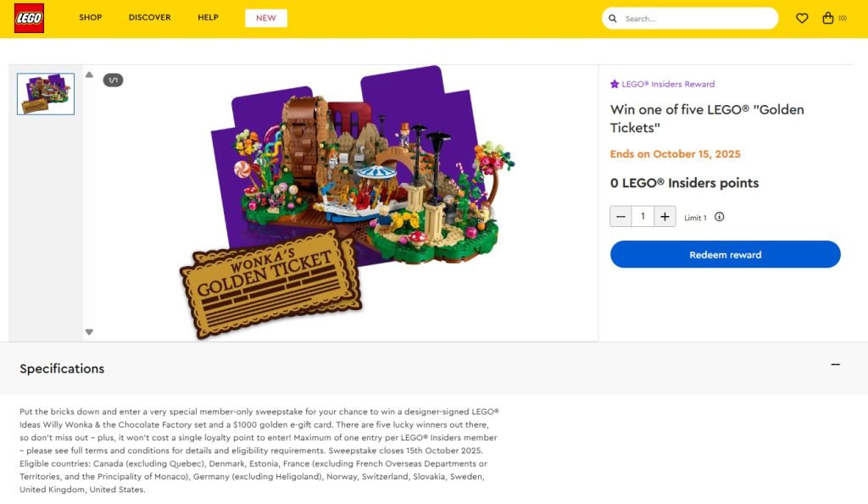Show the Limit 1 info icon
The width and height of the screenshot is (868, 504).
pos(720,217)
